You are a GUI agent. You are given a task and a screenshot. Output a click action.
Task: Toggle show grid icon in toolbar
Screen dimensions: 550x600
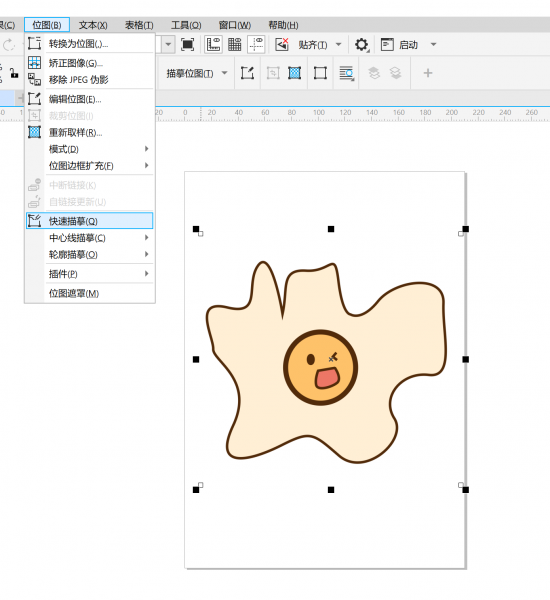click(x=234, y=44)
